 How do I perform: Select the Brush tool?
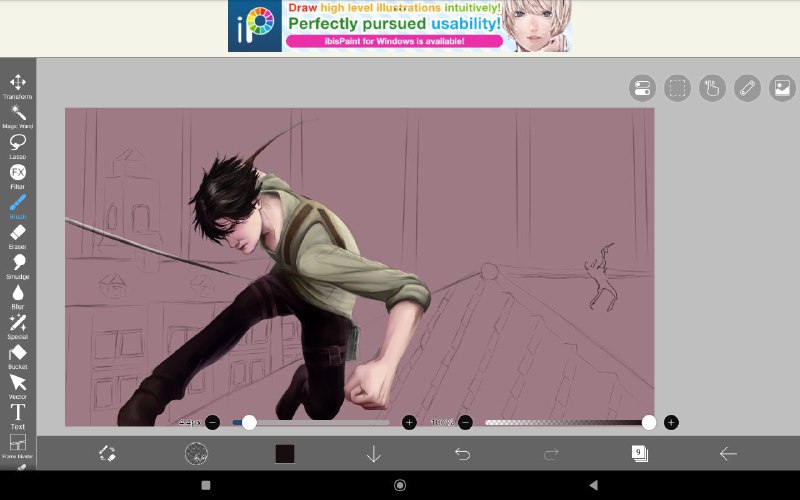pyautogui.click(x=18, y=207)
